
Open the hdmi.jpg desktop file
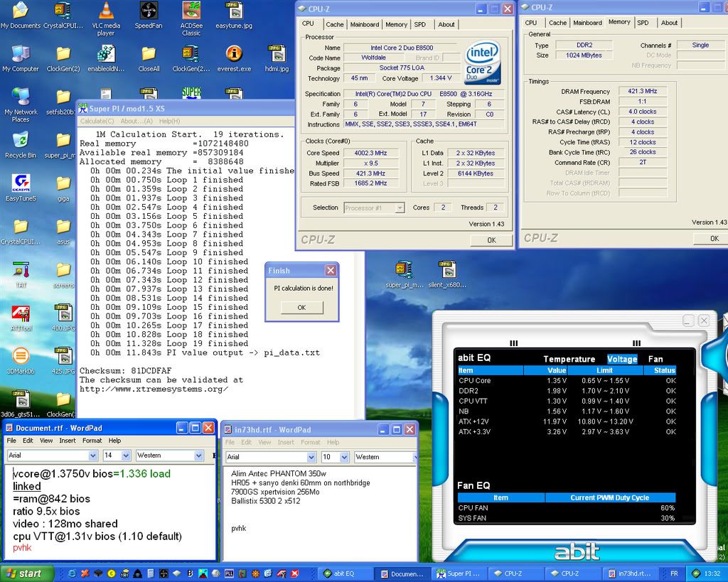tap(277, 55)
